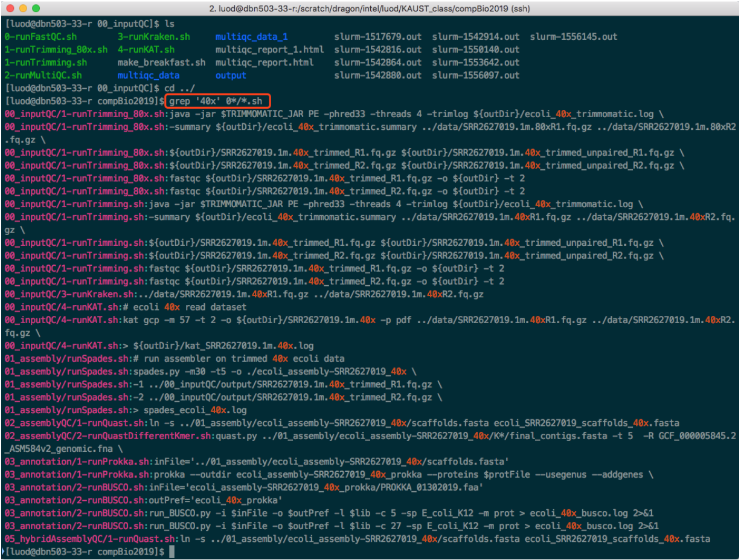Select slurm-1553642.out file name
741x560 pixels.
(476, 63)
